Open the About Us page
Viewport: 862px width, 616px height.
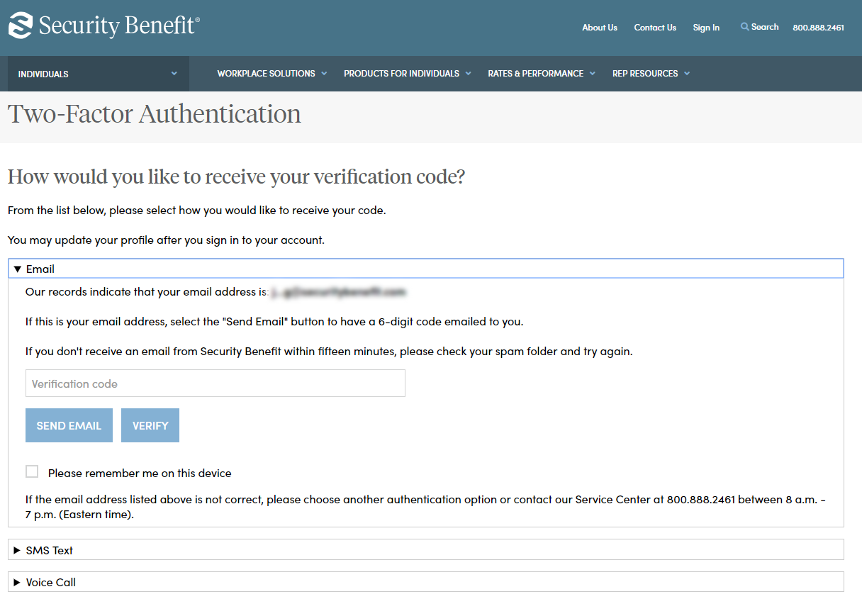coord(600,28)
